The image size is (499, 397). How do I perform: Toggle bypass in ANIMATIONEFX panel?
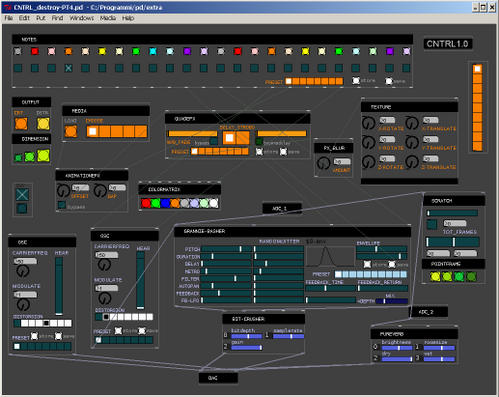(62, 205)
